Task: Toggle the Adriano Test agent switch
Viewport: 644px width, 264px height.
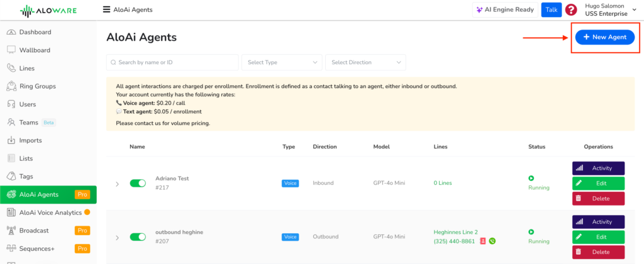Action: pyautogui.click(x=138, y=184)
